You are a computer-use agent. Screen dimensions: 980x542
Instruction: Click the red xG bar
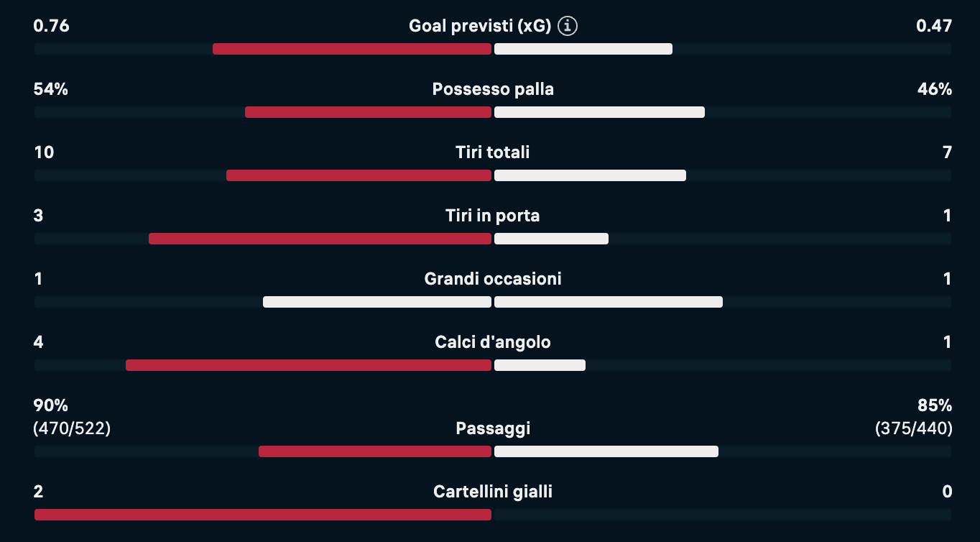click(x=352, y=49)
